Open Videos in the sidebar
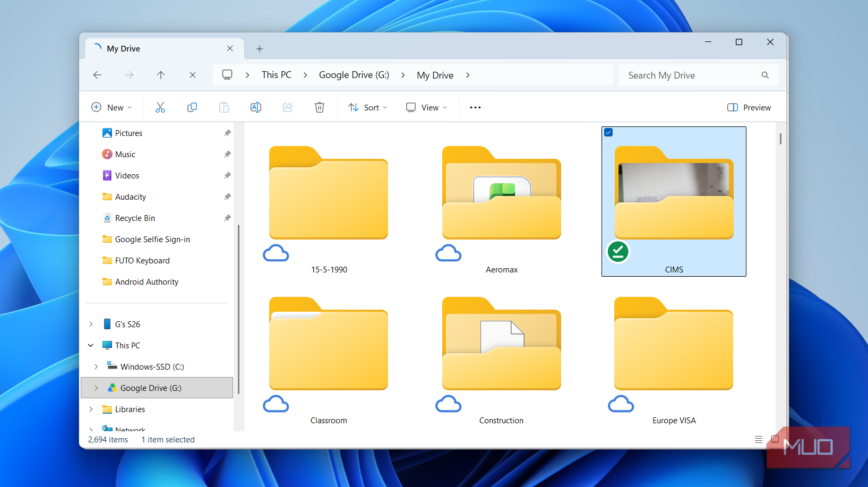Viewport: 868px width, 487px height. tap(127, 175)
